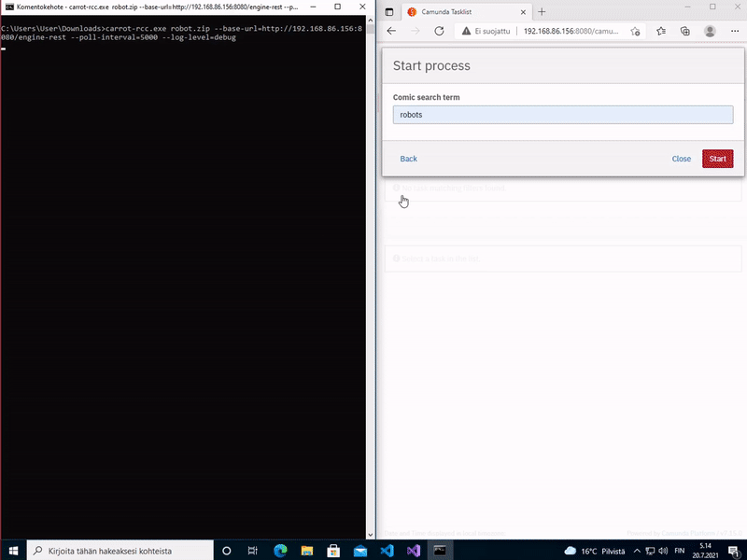Screen dimensions: 747x560
Task: Open Edge tab actions menu icon
Action: click(389, 12)
